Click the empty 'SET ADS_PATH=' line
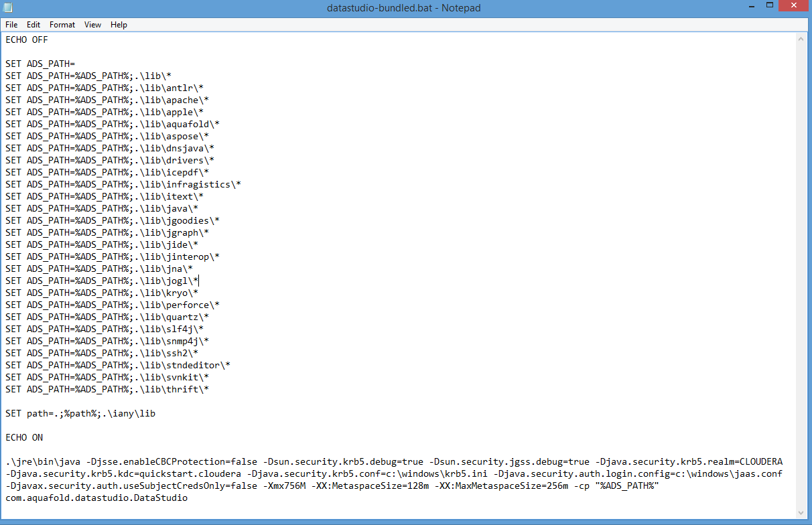 tap(40, 64)
